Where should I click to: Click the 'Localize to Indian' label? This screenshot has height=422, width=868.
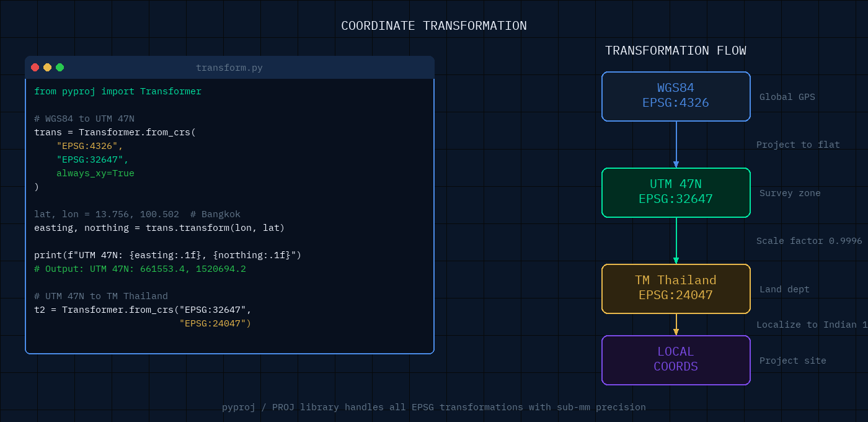pos(812,325)
